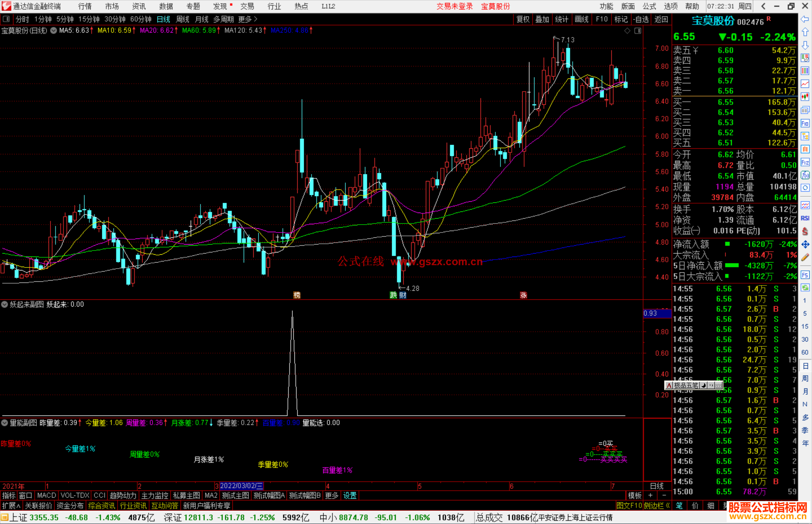
Task: Open the f(x) formula manager icon
Action: [805, 175]
